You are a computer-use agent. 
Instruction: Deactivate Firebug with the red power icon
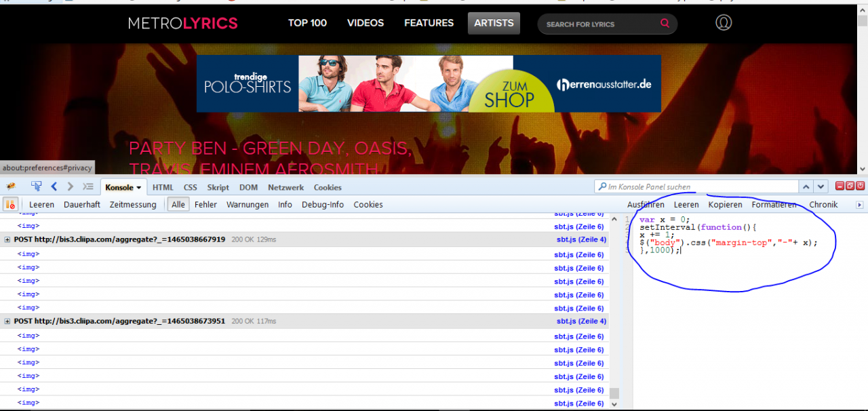861,186
